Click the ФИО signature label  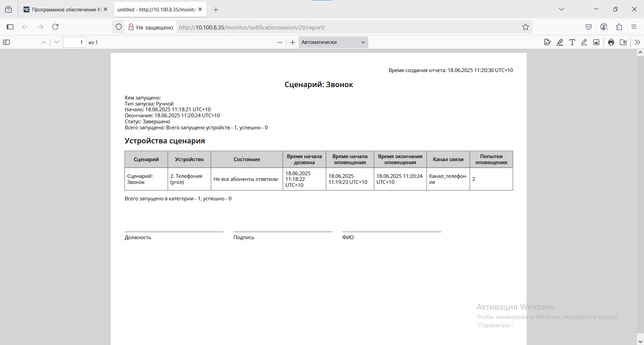[348, 237]
